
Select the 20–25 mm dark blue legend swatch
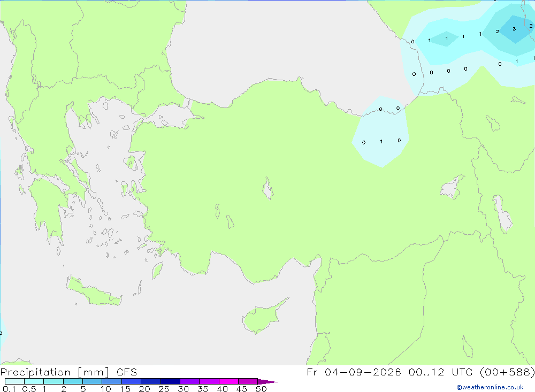(x=151, y=381)
